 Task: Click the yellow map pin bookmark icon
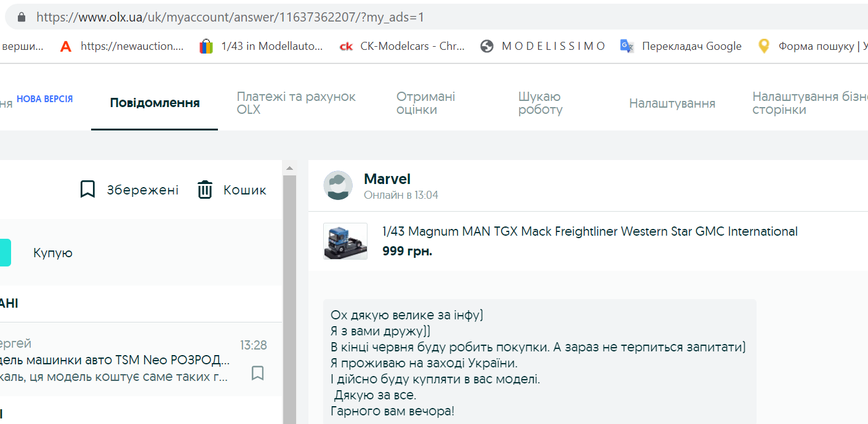(x=764, y=46)
